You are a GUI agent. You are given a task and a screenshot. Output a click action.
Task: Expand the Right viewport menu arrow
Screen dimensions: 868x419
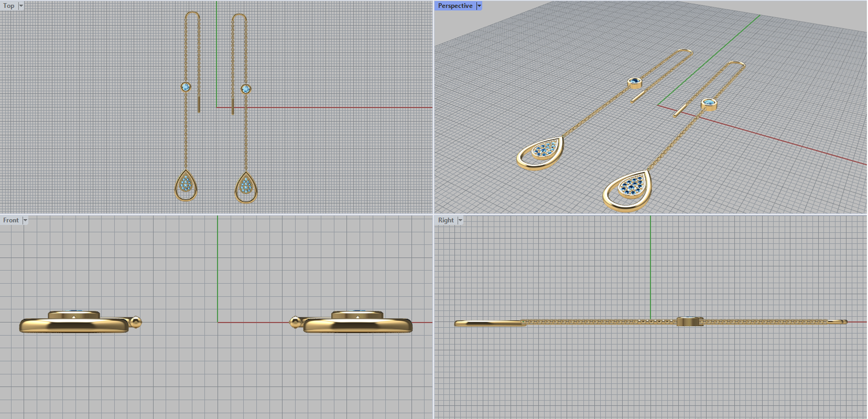(460, 220)
